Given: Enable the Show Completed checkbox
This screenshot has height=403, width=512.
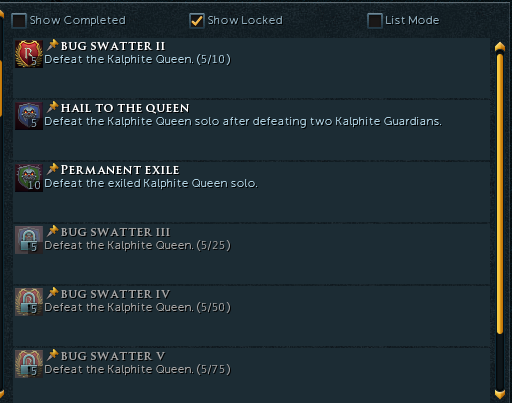Looking at the screenshot, I should pos(19,21).
